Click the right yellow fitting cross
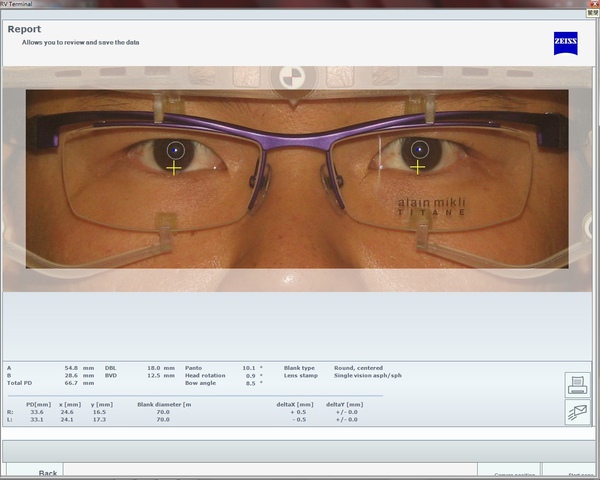The height and width of the screenshot is (480, 600). click(x=417, y=167)
